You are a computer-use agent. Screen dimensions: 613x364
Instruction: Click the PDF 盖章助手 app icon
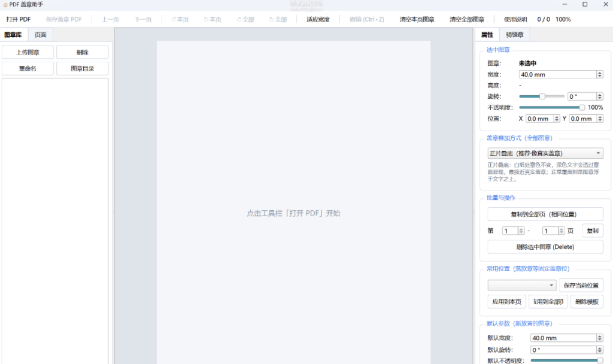(x=5, y=5)
